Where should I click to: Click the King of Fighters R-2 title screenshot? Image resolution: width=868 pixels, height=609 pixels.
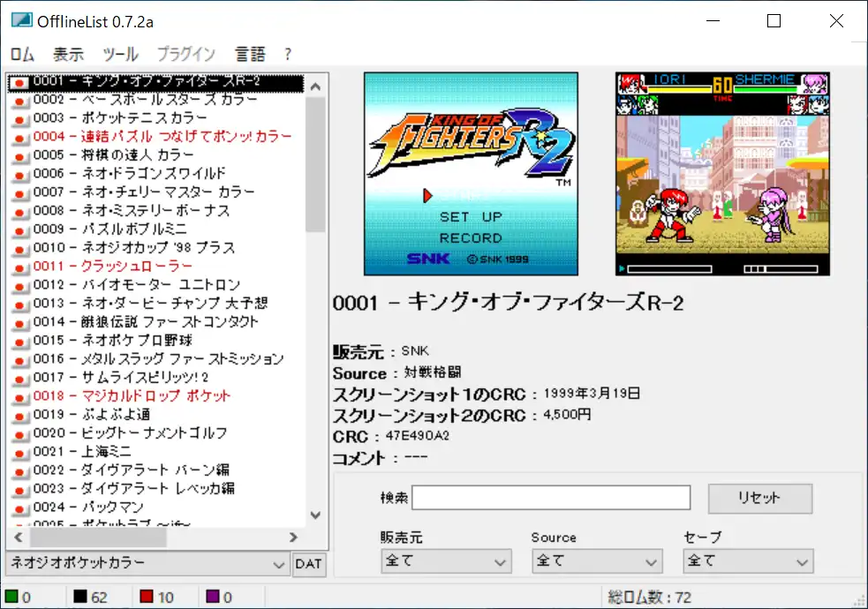pos(471,173)
